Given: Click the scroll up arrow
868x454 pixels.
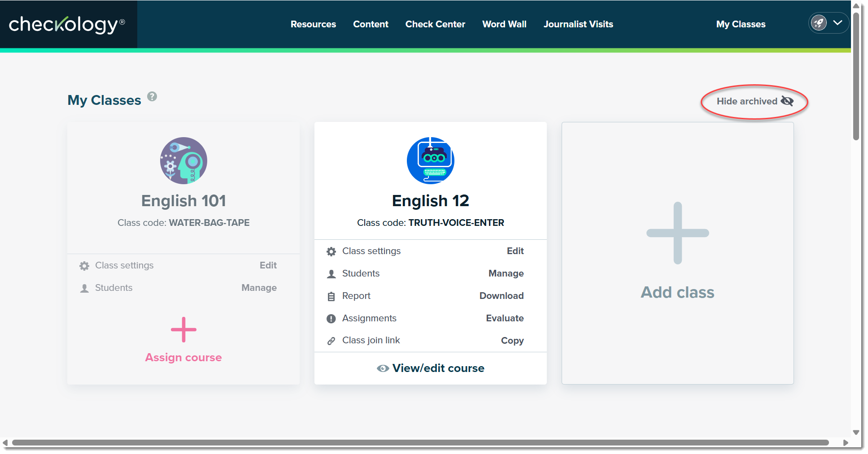Looking at the screenshot, I should point(856,6).
